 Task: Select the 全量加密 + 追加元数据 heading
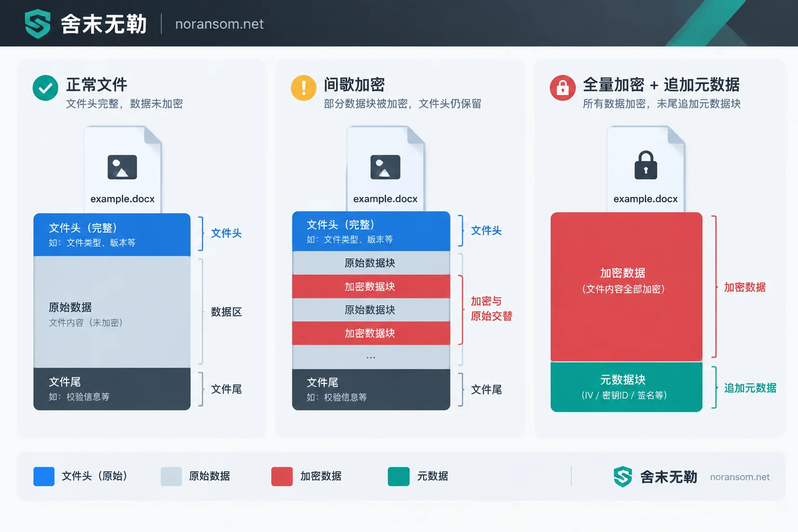point(661,84)
